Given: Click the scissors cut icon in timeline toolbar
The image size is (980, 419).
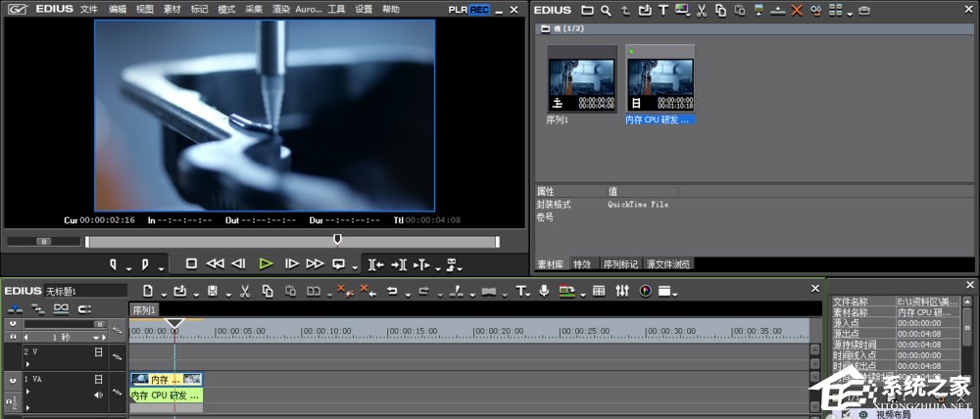Looking at the screenshot, I should [244, 291].
